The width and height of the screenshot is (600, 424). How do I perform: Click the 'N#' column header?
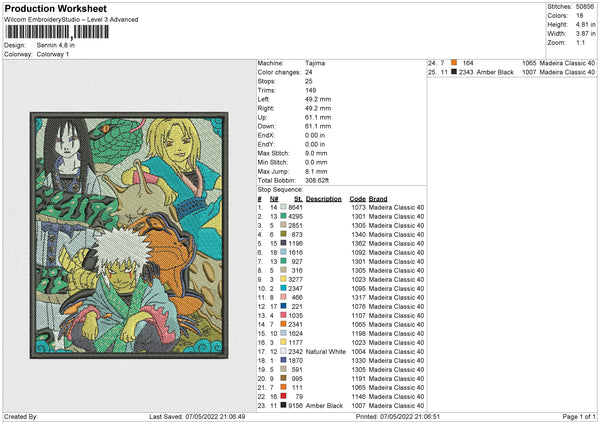pos(274,199)
